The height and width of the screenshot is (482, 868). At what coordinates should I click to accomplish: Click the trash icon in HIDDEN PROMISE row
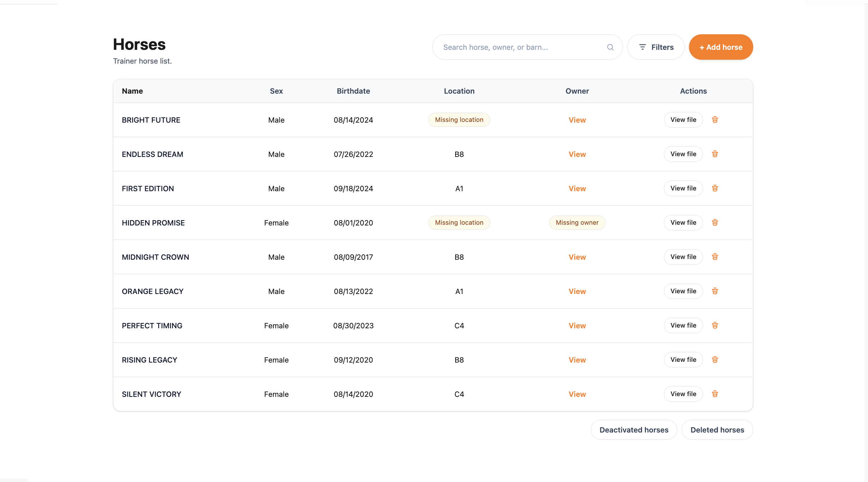[715, 223]
